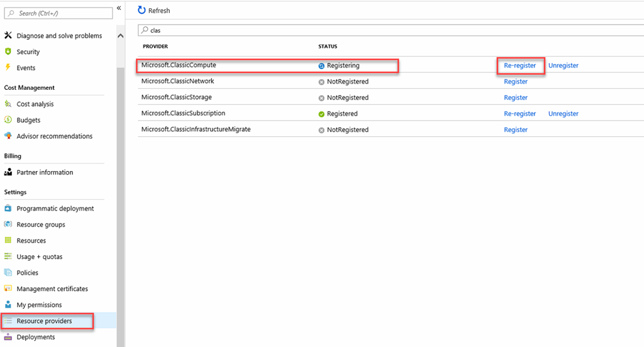
Task: Click the Security shield icon
Action: [8, 52]
